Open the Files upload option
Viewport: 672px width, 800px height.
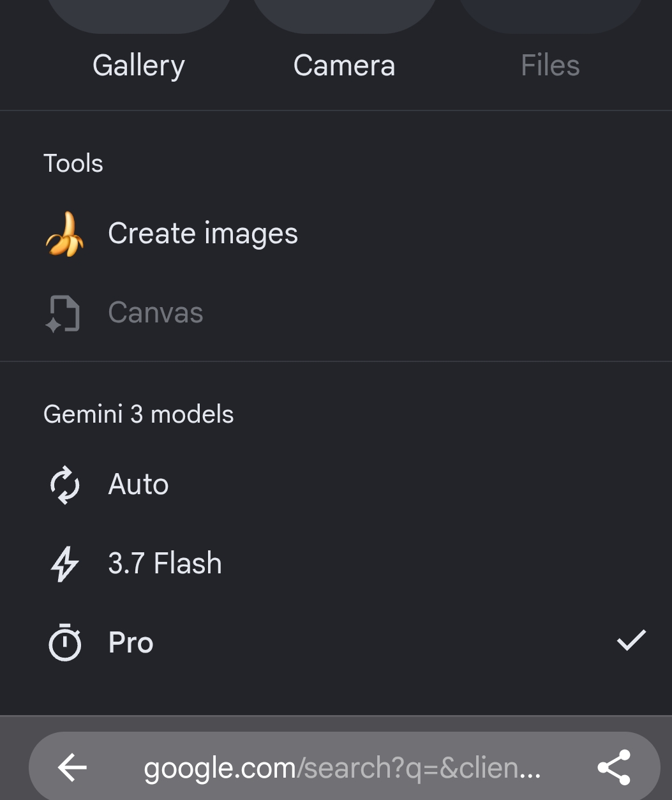click(550, 66)
